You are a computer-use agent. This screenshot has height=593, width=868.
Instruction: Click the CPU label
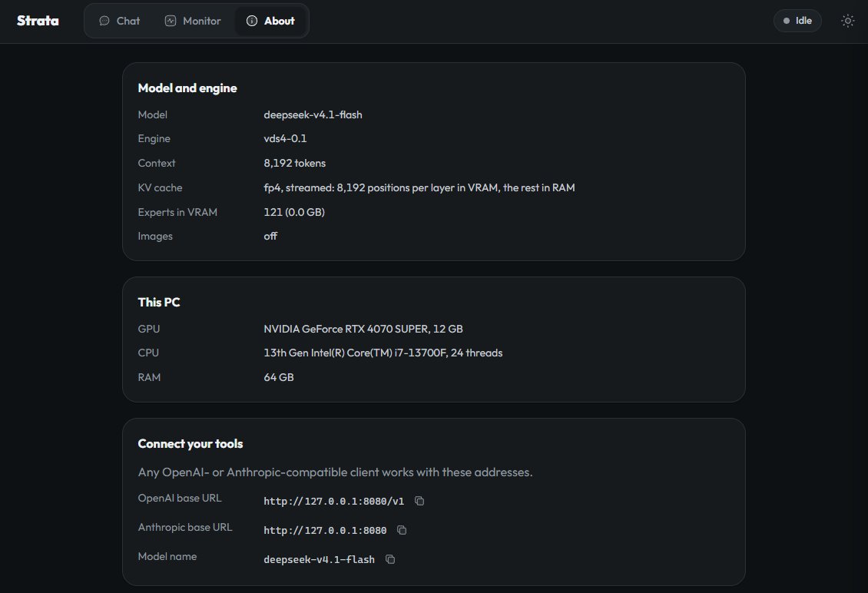[148, 353]
